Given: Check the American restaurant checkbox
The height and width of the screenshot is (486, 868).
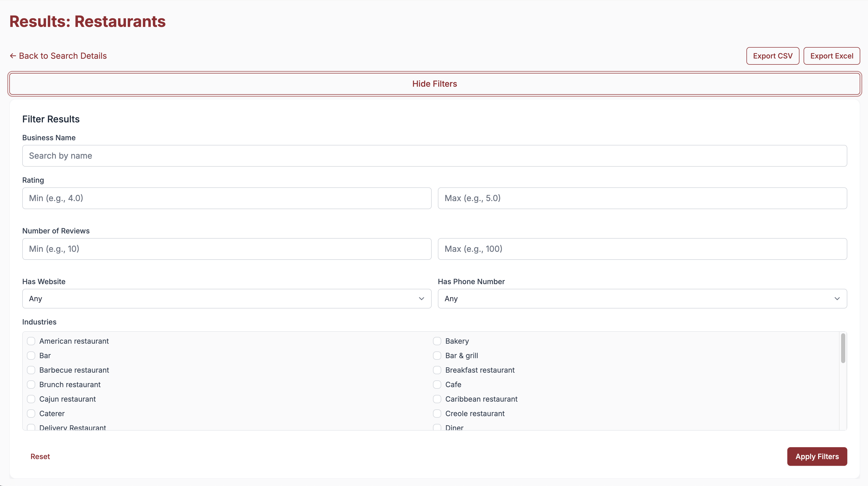Looking at the screenshot, I should tap(31, 341).
